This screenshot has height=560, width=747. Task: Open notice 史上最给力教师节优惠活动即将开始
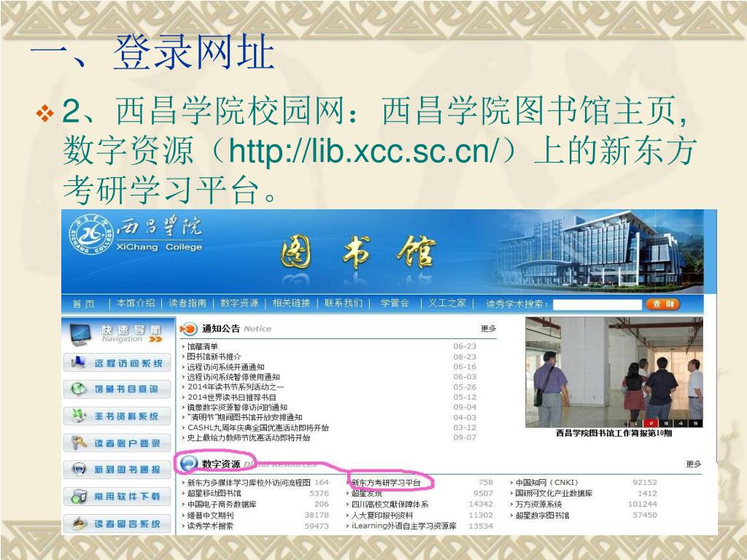(x=249, y=437)
